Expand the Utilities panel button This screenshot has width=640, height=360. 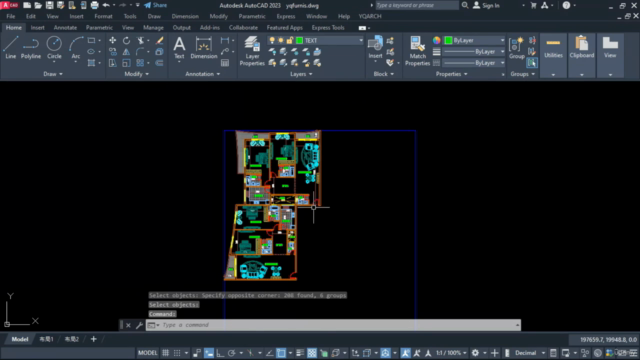click(553, 56)
